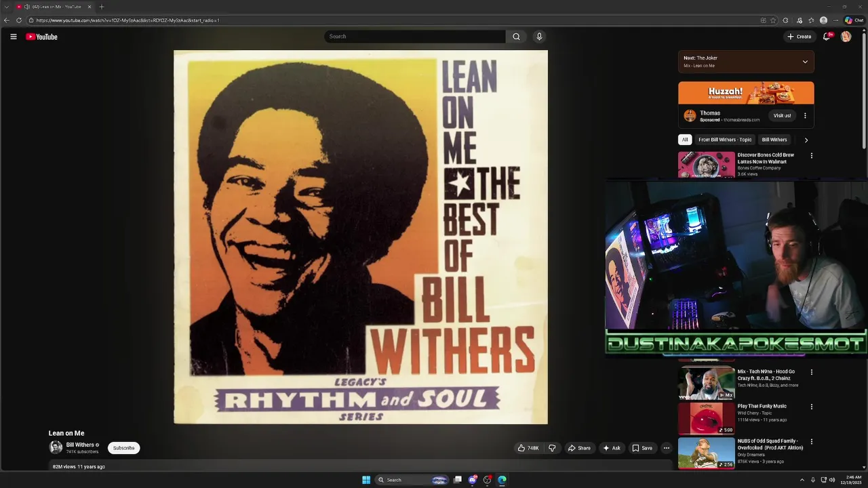
Task: Reload the page with the refresh icon
Action: coord(19,20)
